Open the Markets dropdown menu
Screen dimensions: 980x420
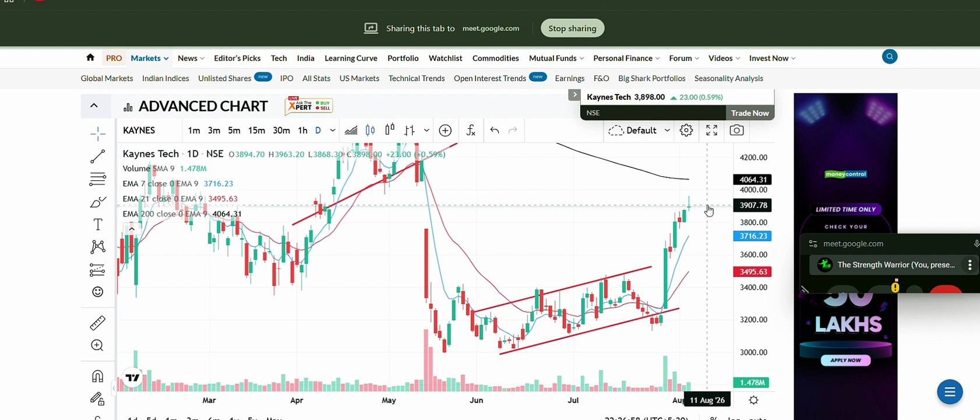pyautogui.click(x=149, y=58)
